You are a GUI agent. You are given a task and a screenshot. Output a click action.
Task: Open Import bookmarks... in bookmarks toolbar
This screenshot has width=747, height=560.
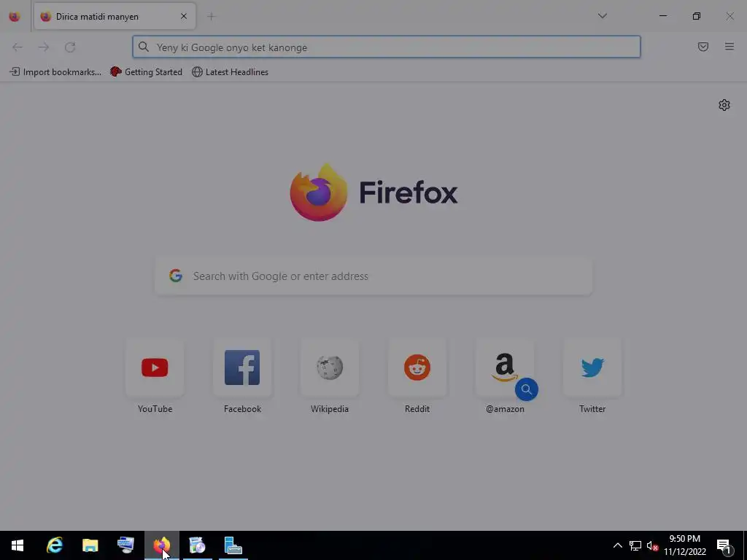[x=55, y=72]
